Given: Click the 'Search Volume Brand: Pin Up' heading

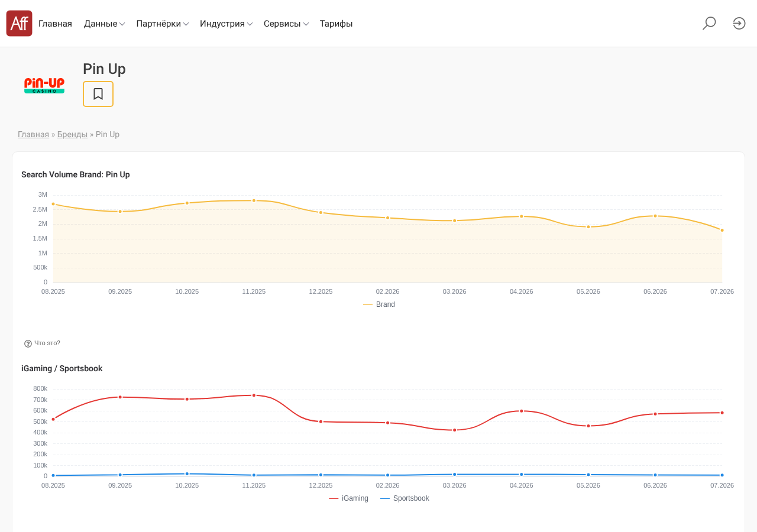Looking at the screenshot, I should coord(76,174).
